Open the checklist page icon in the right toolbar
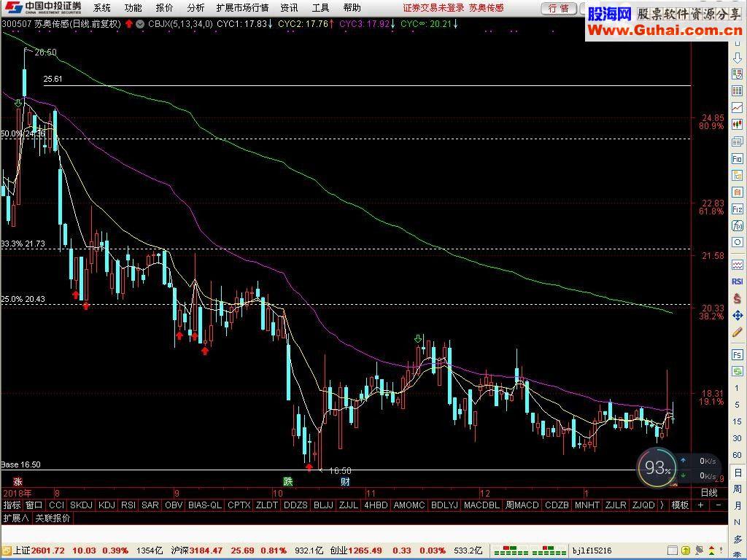Screen dimensions: 747x560 coord(738,74)
